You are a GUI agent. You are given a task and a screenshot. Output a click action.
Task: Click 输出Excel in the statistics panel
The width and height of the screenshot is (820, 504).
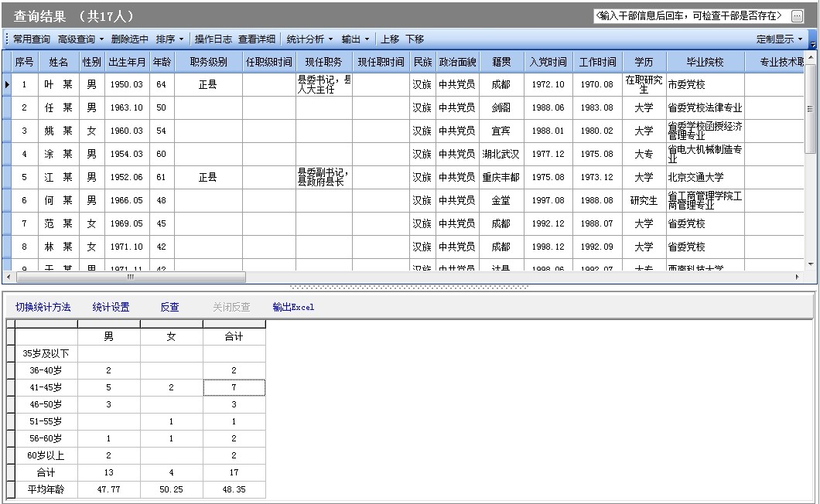point(293,307)
